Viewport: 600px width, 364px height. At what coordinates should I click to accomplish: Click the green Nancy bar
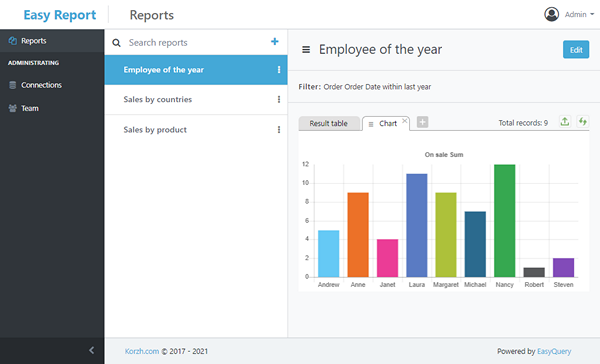[x=505, y=221]
